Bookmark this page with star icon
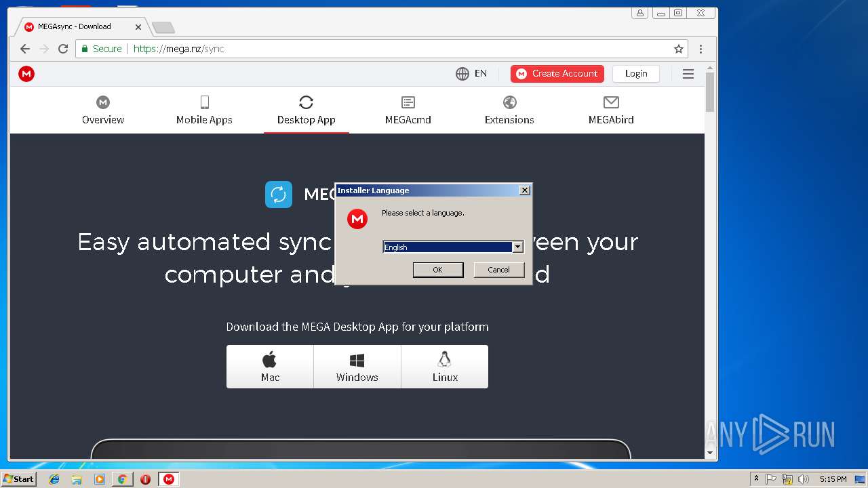This screenshot has height=488, width=868. point(679,49)
